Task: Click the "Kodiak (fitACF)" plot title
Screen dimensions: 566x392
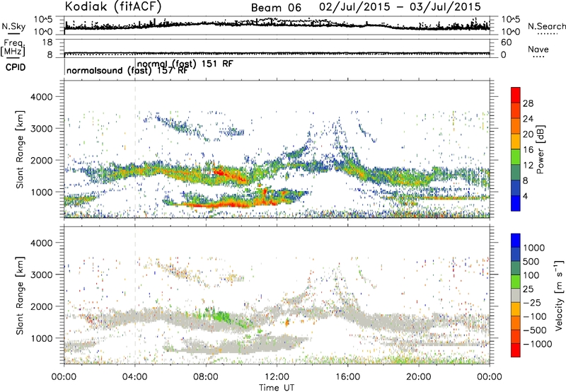Action: [113, 6]
